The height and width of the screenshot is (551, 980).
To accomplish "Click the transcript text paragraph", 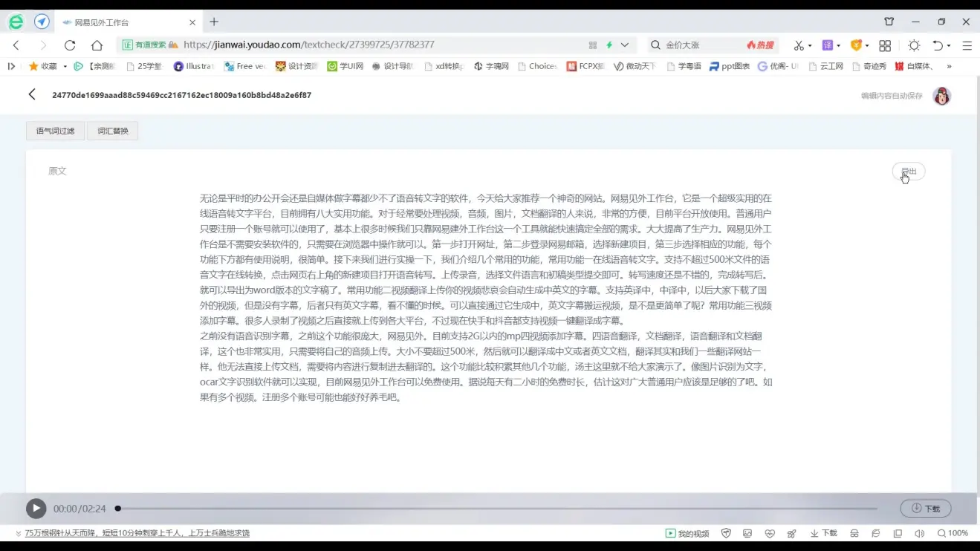I will coord(487,298).
